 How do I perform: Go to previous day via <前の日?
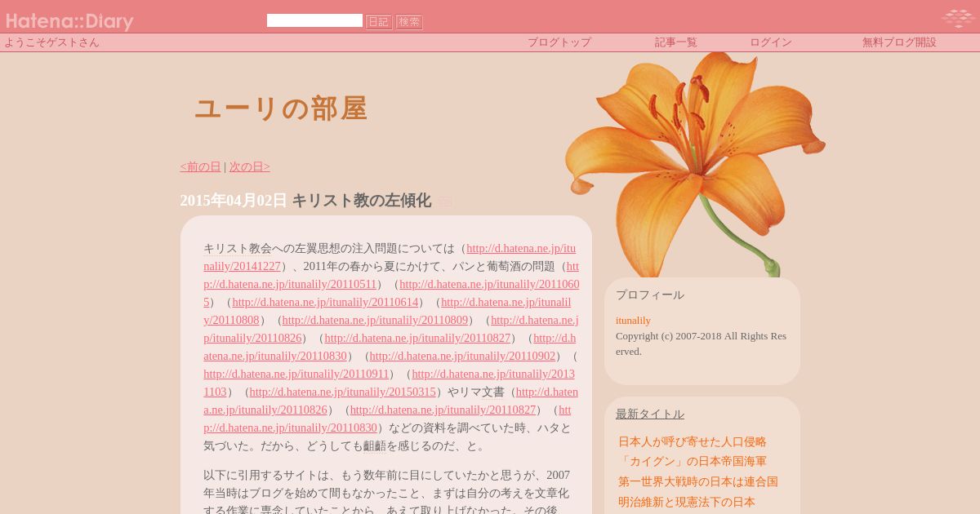(x=200, y=166)
